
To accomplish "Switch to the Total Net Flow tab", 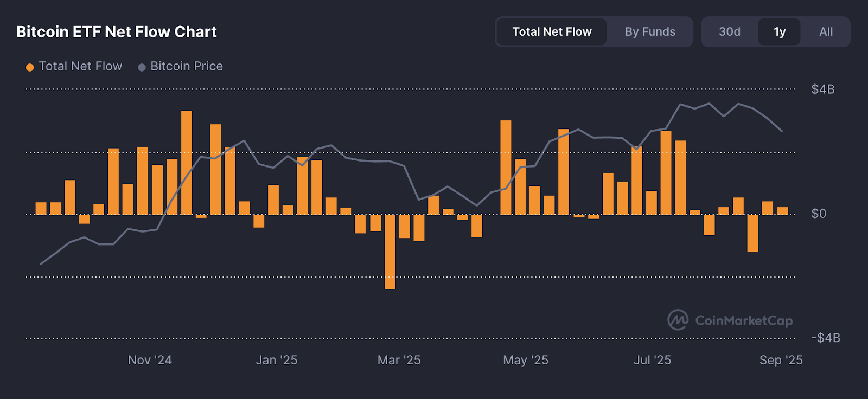I will (x=552, y=32).
